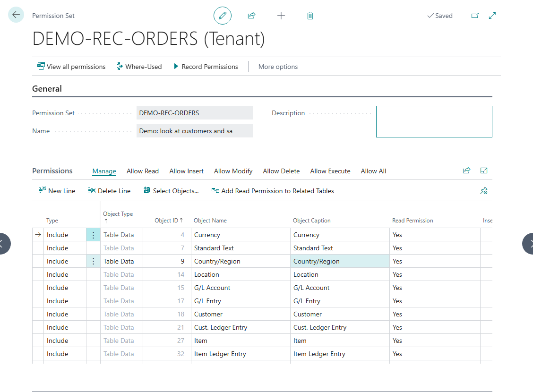The width and height of the screenshot is (533, 392).
Task: Open Permissions part in focus mode
Action: (484, 170)
